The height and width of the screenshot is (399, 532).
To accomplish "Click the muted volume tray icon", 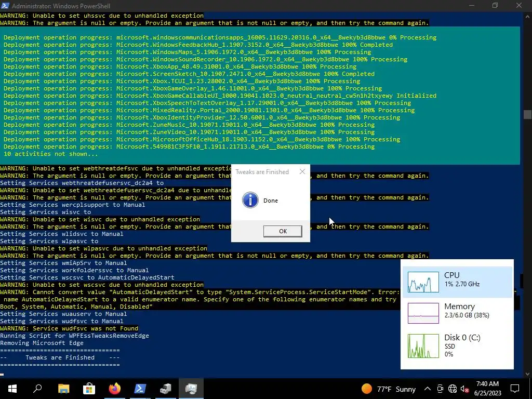I will (x=464, y=389).
